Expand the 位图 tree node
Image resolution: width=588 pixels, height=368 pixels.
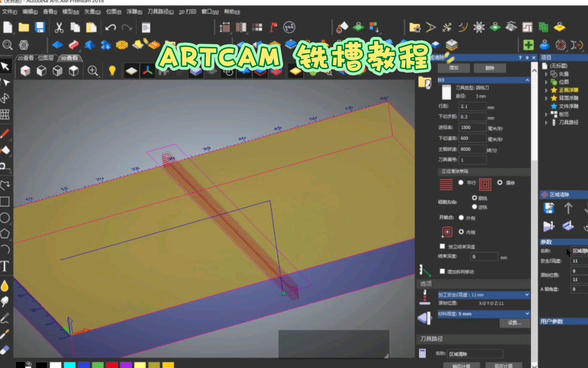coord(546,82)
